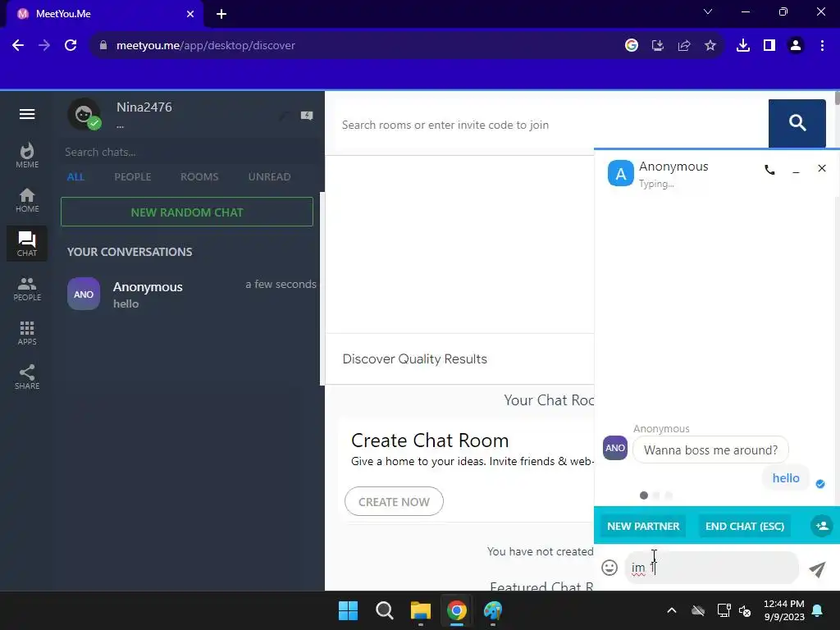Screen dimensions: 840x630
Task: Open the hamburger menu in the sidebar
Action: tap(27, 114)
